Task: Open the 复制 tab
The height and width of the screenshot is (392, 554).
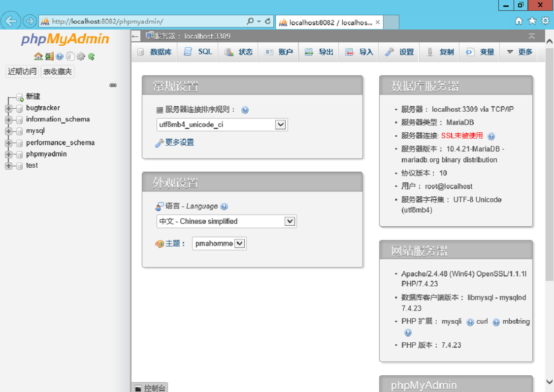Action: (440, 52)
